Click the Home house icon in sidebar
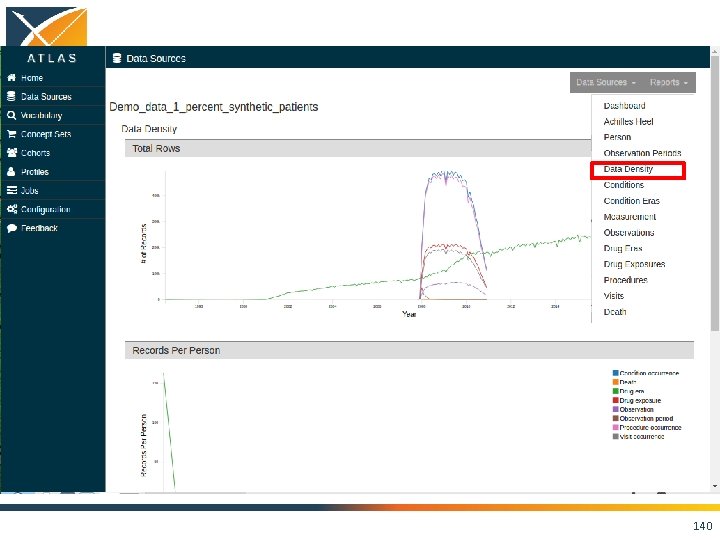The image size is (720, 540). click(x=11, y=78)
